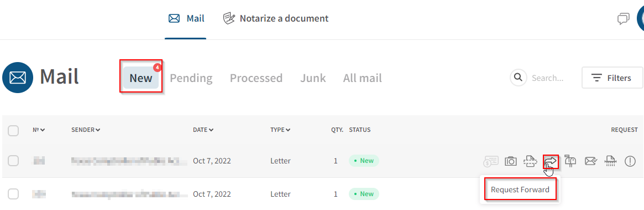Image resolution: width=644 pixels, height=210 pixels.
Task: Expand the Date column sort arrow
Action: click(211, 130)
